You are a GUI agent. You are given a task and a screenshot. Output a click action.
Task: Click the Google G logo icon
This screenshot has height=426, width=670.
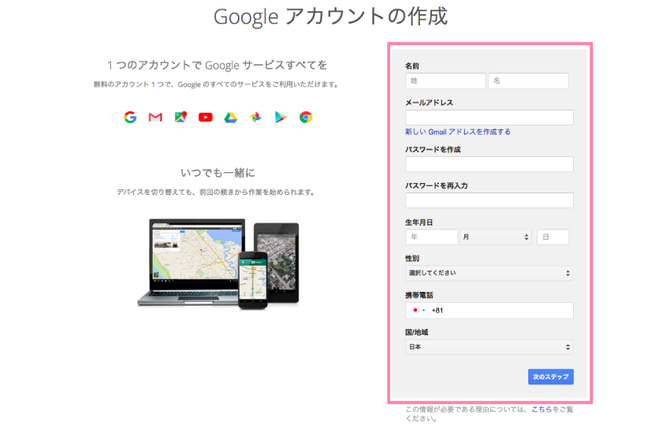coord(130,117)
